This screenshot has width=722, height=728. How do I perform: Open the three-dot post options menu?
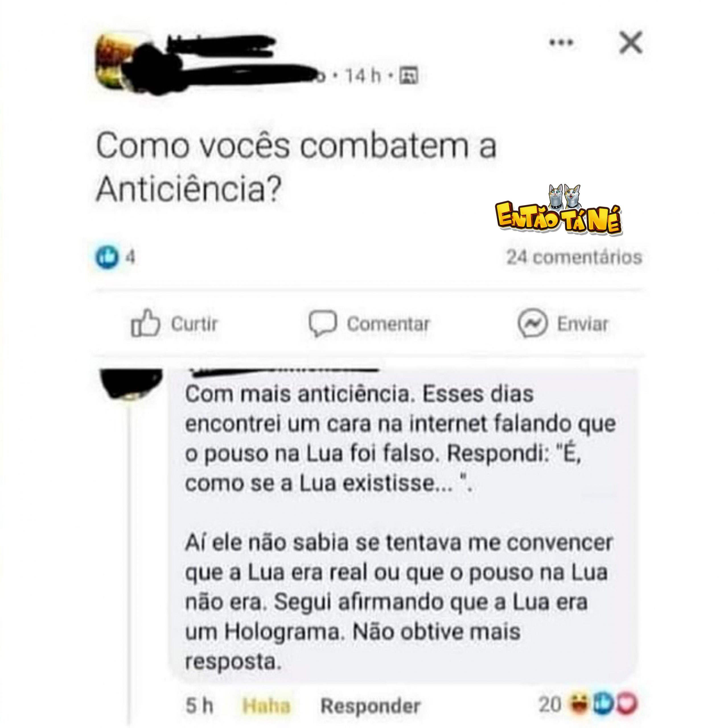[x=561, y=43]
